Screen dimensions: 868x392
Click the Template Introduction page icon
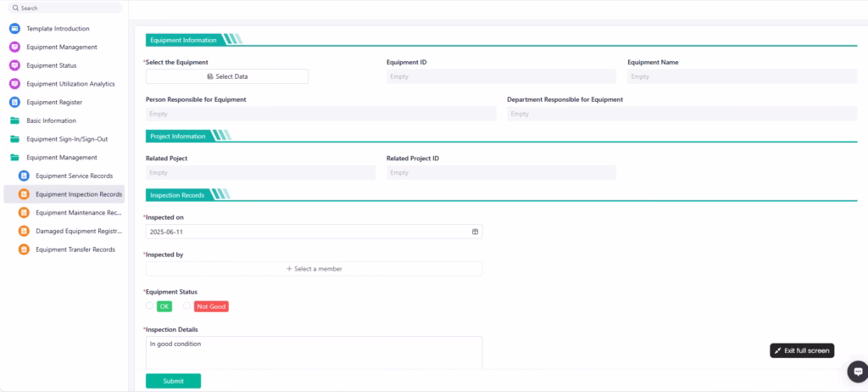point(14,29)
